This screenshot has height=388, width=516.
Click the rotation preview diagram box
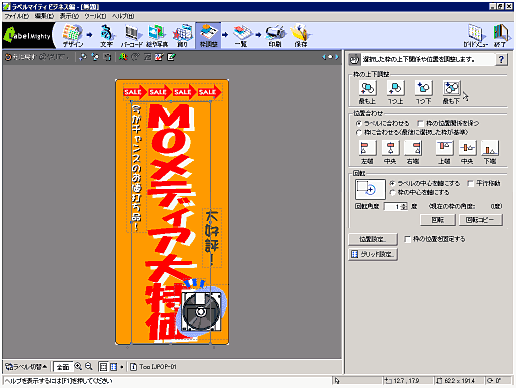(x=370, y=189)
